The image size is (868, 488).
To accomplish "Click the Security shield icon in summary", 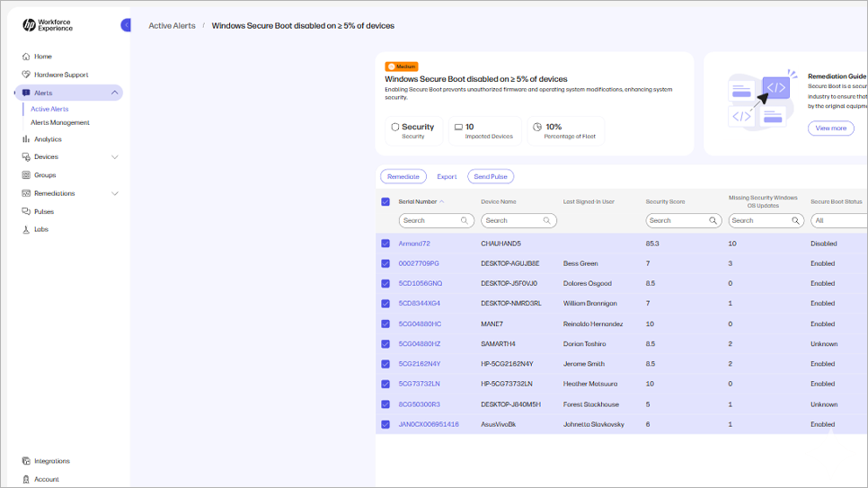I will pos(395,127).
